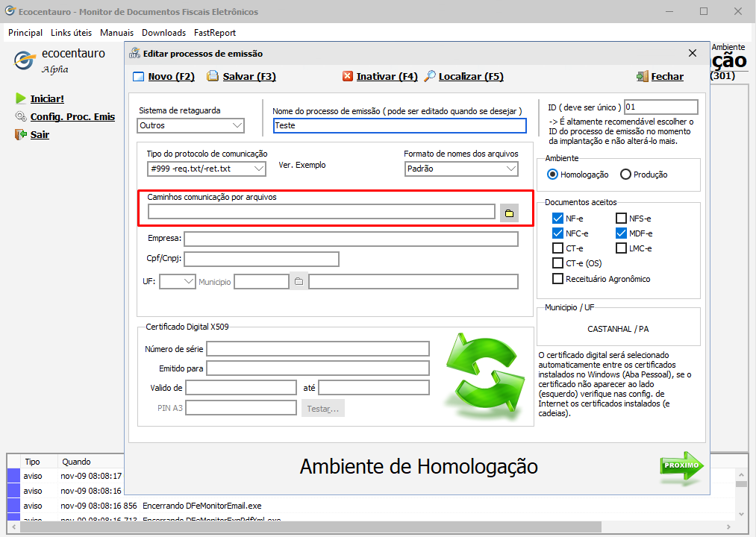The image size is (756, 537).
Task: Open folder browser for Caminhos comunicação
Action: (509, 213)
